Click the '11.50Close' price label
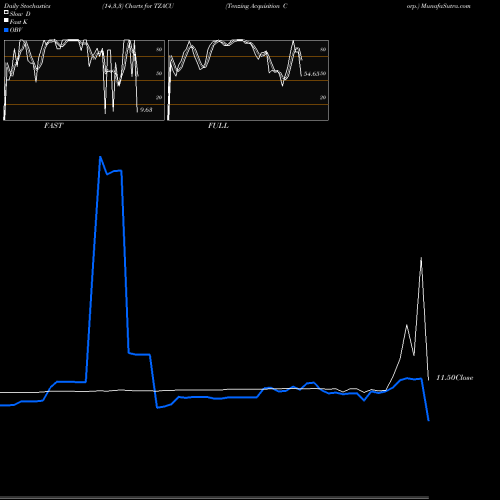 [x=455, y=378]
